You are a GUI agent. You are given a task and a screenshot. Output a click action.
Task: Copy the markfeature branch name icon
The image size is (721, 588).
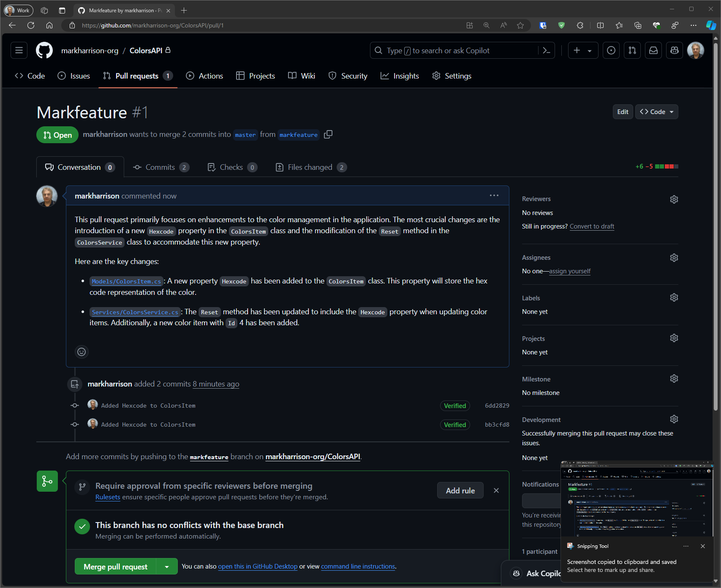[x=328, y=134]
